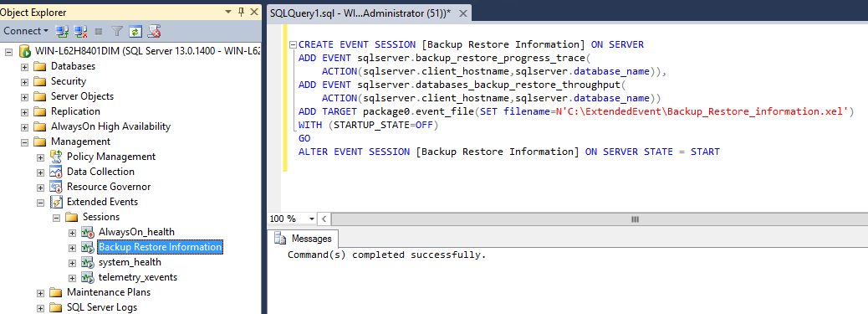Select the Security folder icon
The image size is (868, 314).
[x=39, y=81]
